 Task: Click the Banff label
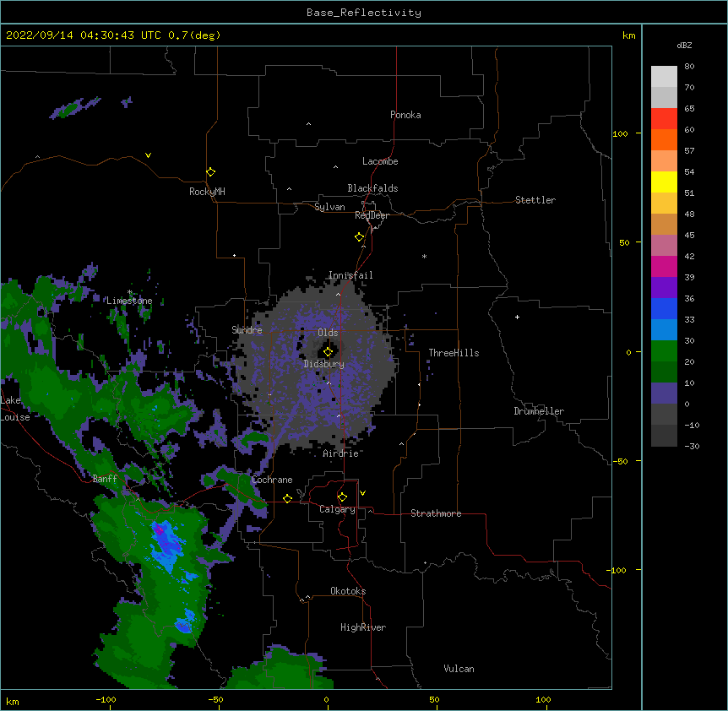pos(105,479)
